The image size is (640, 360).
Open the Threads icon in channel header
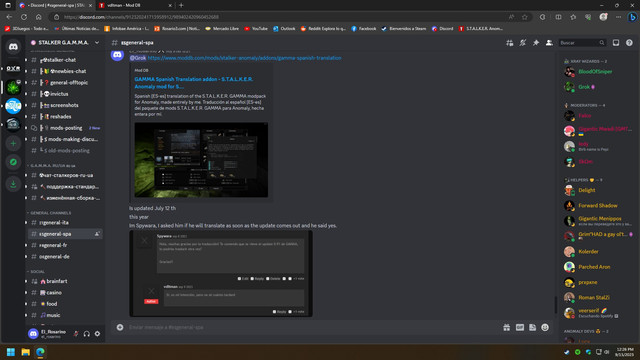click(509, 42)
